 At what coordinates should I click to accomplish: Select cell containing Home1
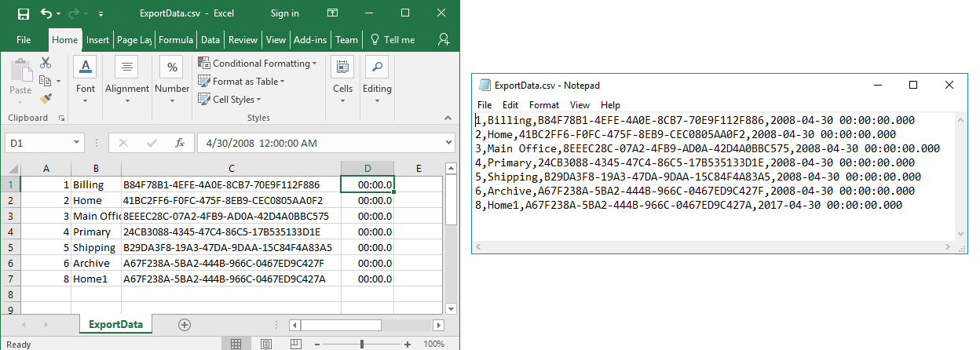tap(96, 279)
